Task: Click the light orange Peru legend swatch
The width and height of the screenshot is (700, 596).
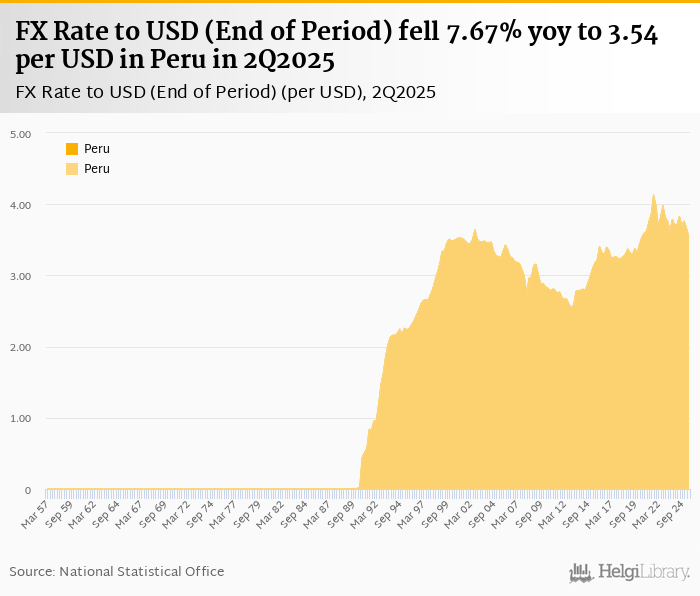Action: click(72, 169)
